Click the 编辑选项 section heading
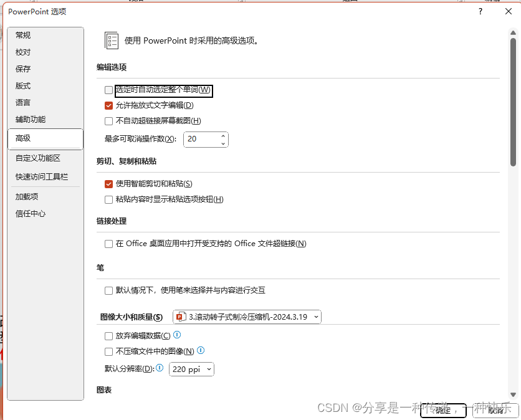 [112, 67]
